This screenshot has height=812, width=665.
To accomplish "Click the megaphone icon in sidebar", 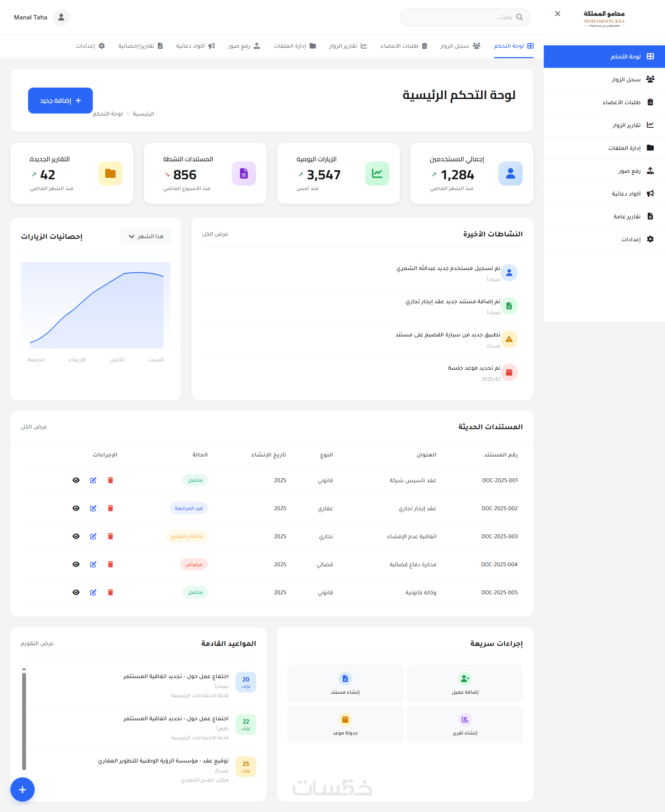I will [x=650, y=193].
